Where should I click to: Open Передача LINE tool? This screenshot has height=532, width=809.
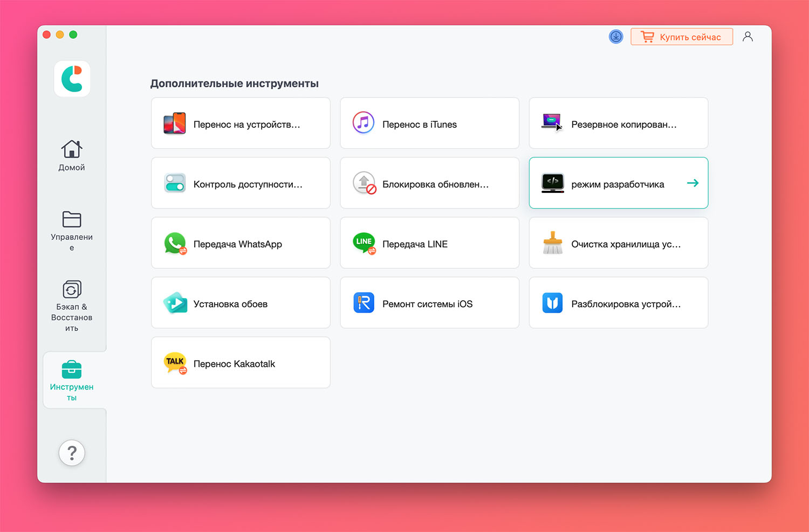[x=429, y=243]
